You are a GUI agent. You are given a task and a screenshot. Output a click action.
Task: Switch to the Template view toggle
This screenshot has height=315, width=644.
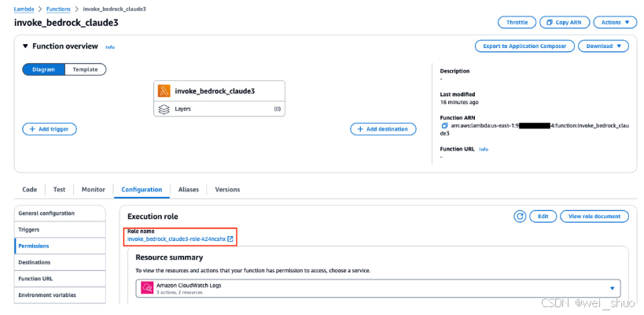click(x=86, y=69)
